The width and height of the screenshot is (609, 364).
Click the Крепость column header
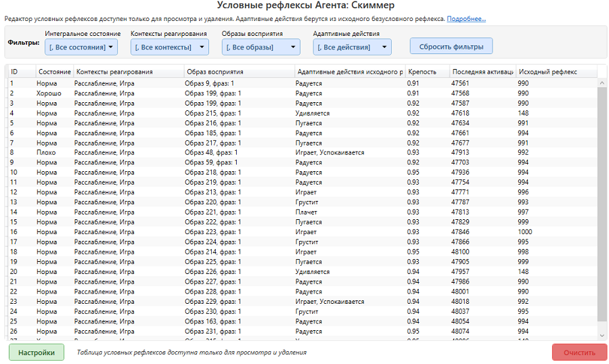[426, 72]
